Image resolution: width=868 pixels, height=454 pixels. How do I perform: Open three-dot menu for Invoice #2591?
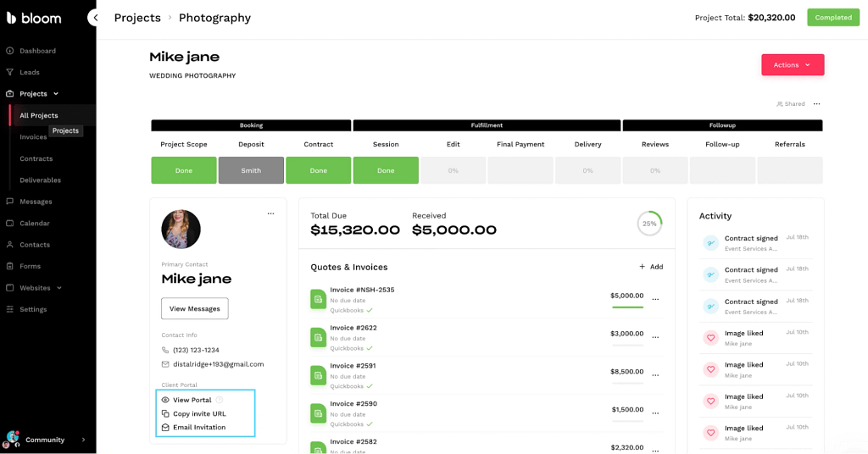655,375
